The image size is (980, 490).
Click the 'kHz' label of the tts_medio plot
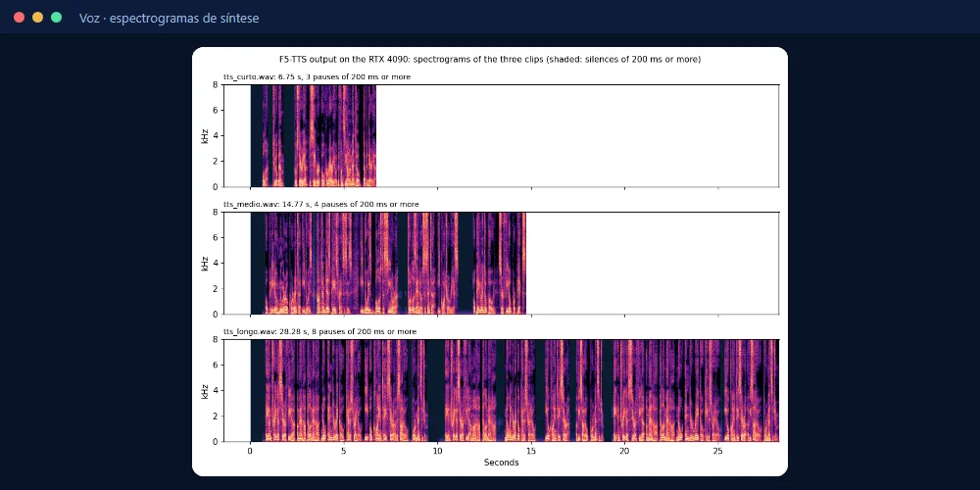205,263
